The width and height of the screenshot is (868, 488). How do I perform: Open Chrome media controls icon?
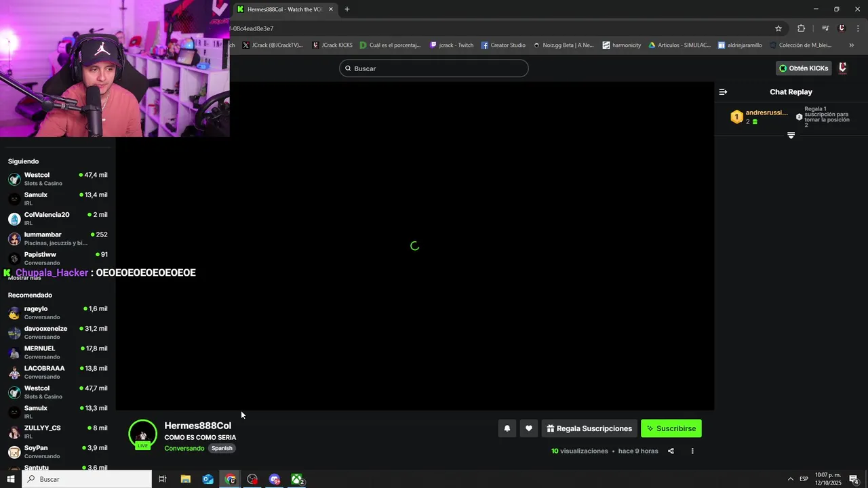(825, 28)
